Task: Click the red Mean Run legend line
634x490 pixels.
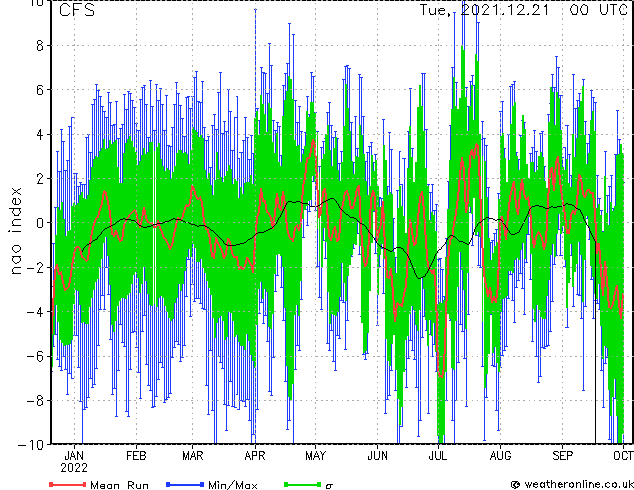Action: click(x=68, y=484)
